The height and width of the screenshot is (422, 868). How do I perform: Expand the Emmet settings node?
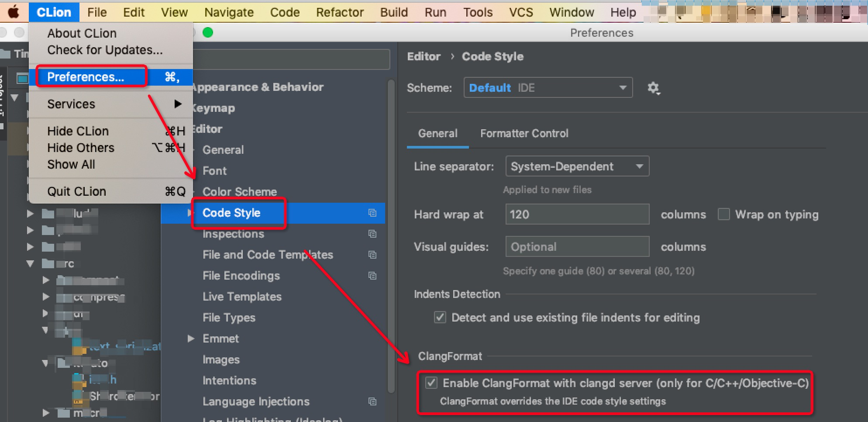click(x=190, y=338)
